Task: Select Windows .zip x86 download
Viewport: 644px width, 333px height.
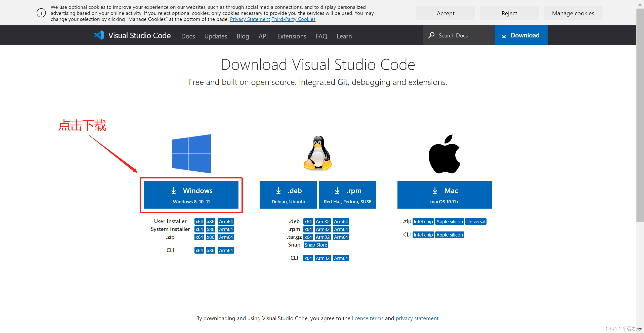Action: (x=210, y=237)
